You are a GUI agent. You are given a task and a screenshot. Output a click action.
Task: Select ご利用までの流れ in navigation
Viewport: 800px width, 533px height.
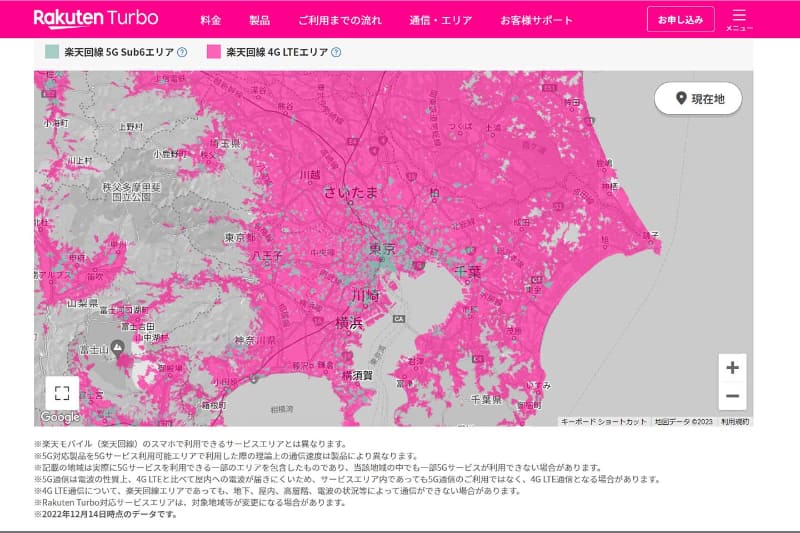pyautogui.click(x=340, y=20)
